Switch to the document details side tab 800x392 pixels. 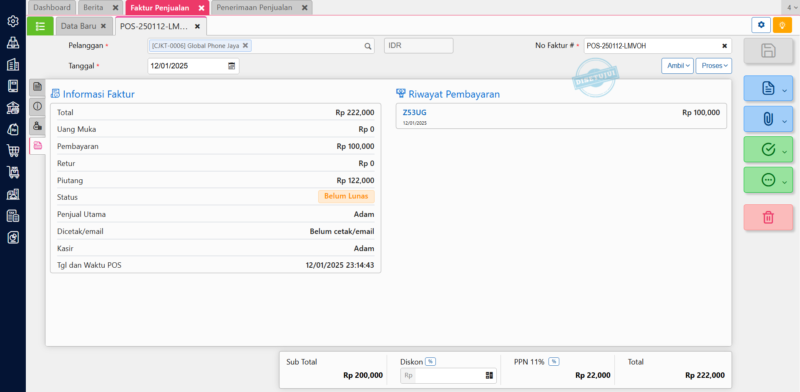coord(37,87)
